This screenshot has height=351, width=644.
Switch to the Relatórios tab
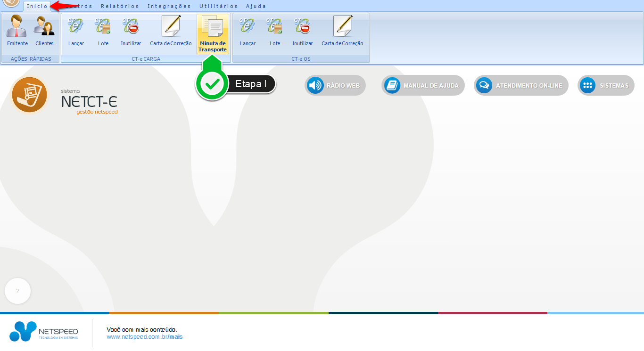tap(120, 6)
